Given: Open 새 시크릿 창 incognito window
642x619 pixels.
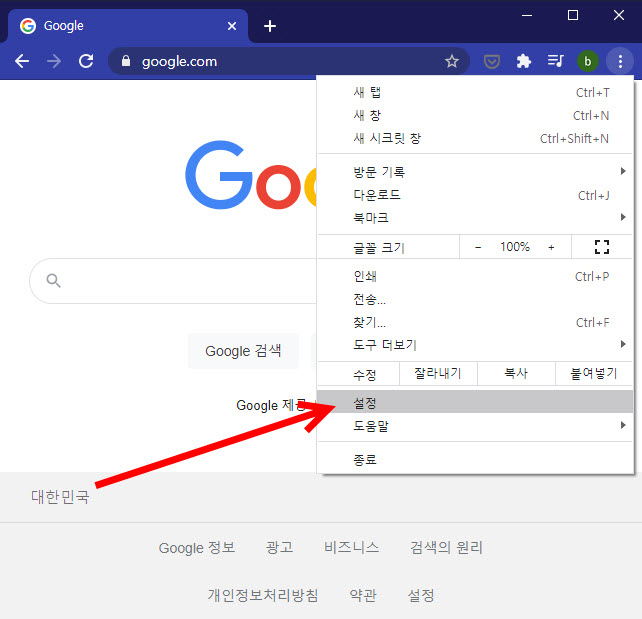Looking at the screenshot, I should [475, 138].
